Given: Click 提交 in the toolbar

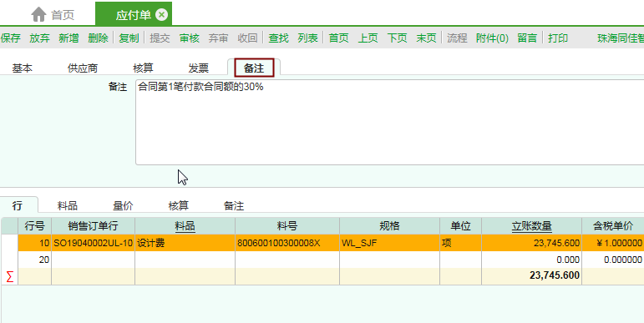Looking at the screenshot, I should (x=160, y=38).
